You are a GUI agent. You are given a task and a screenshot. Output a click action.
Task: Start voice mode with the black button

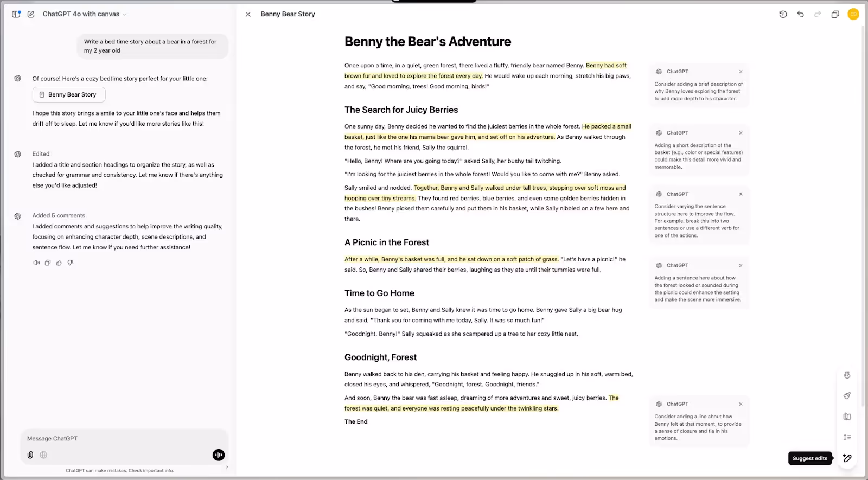tap(219, 455)
